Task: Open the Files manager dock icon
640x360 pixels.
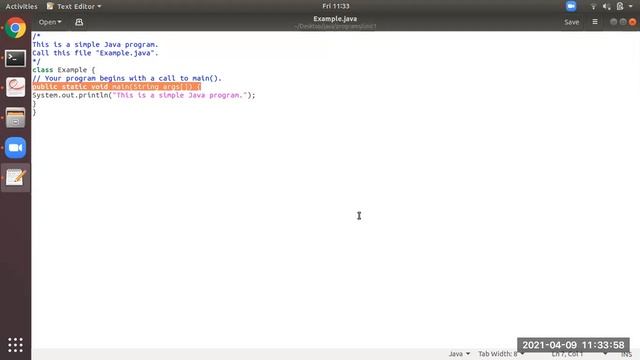Action: click(x=16, y=118)
